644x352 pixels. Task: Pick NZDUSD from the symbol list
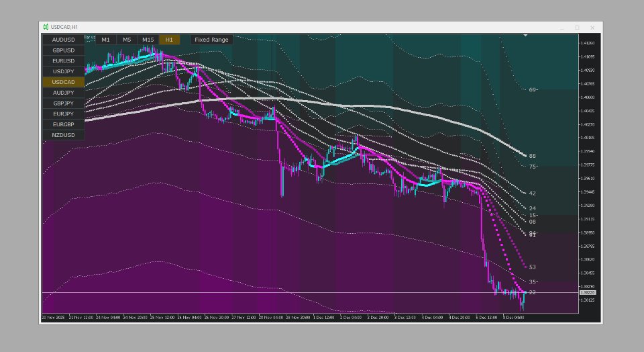point(64,135)
